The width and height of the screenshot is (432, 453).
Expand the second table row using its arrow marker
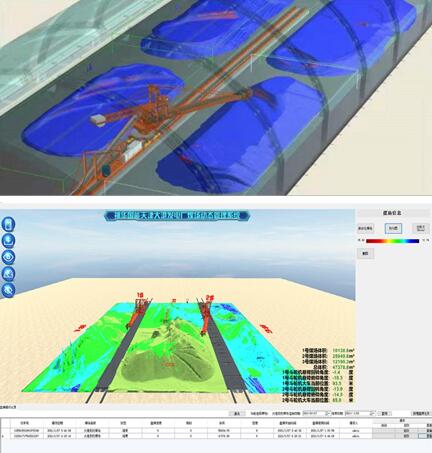point(3,436)
